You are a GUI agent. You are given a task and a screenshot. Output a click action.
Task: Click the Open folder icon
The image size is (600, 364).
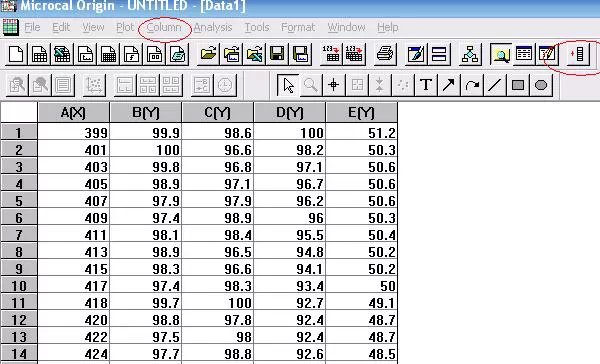pyautogui.click(x=208, y=54)
